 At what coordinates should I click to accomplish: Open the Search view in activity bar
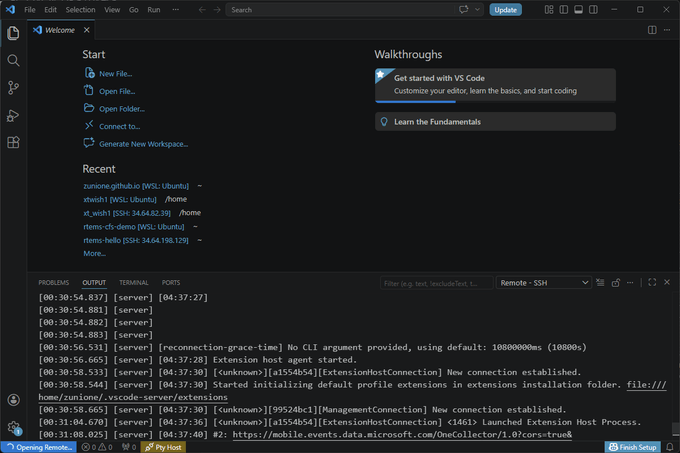pos(13,60)
